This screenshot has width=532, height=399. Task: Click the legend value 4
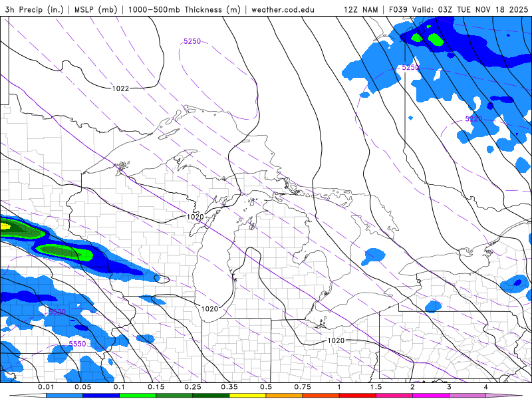click(x=486, y=387)
